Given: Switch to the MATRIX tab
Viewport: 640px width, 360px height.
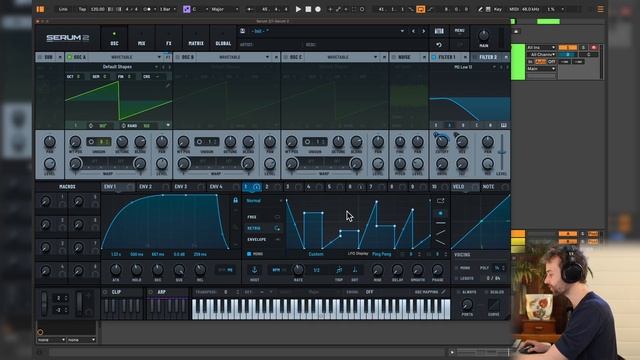Looking at the screenshot, I should 196,38.
